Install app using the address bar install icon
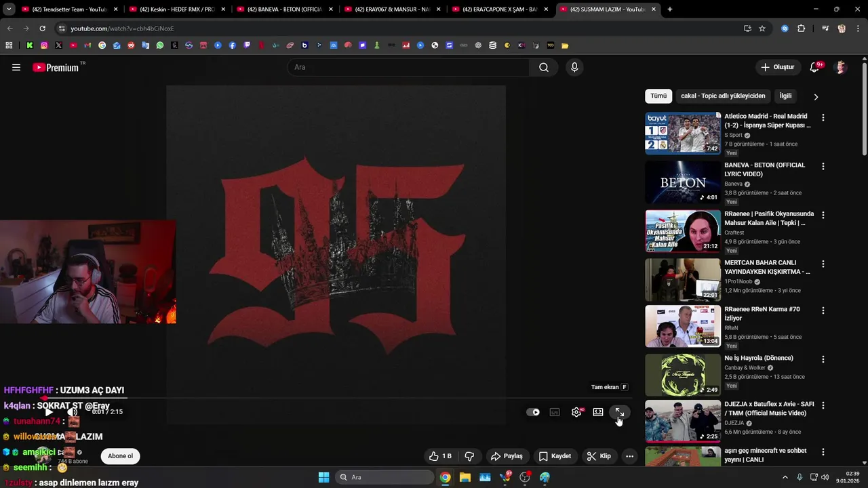 pos(747,28)
